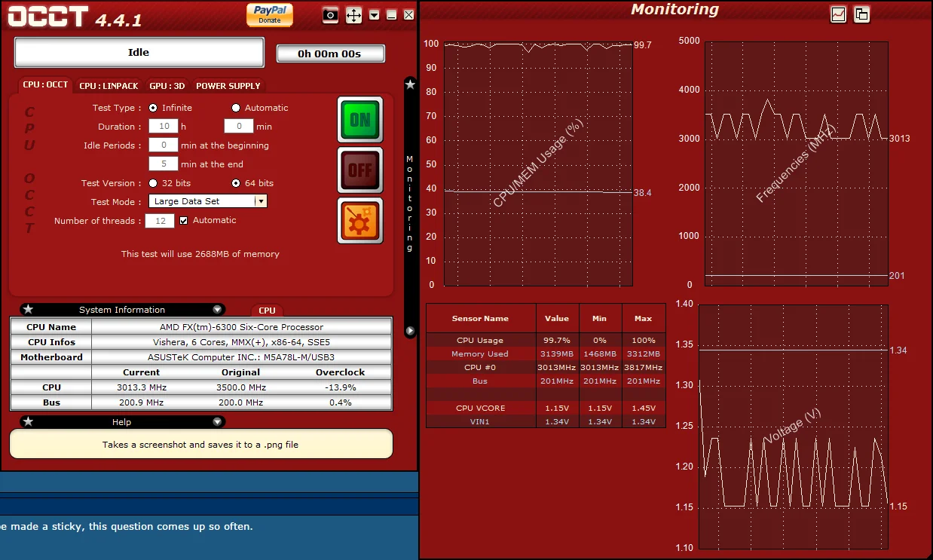Click the arrow icon below vertical Monitoring label
The image size is (933, 560).
pyautogui.click(x=410, y=330)
